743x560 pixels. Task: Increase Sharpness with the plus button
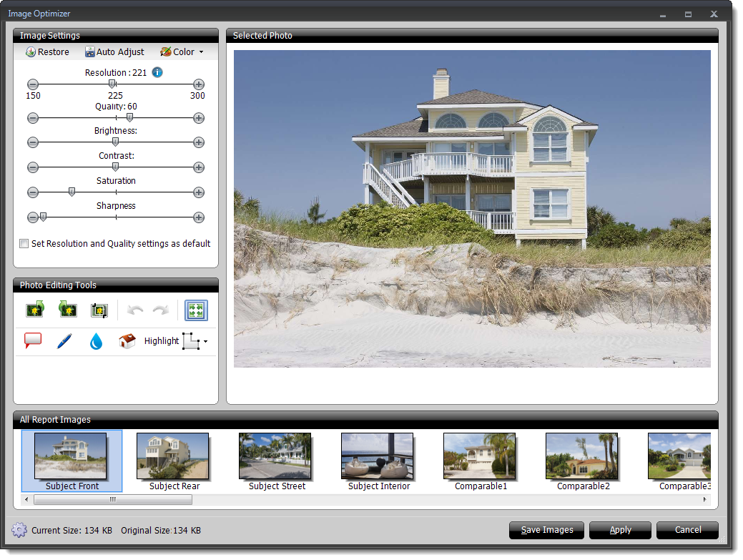199,217
